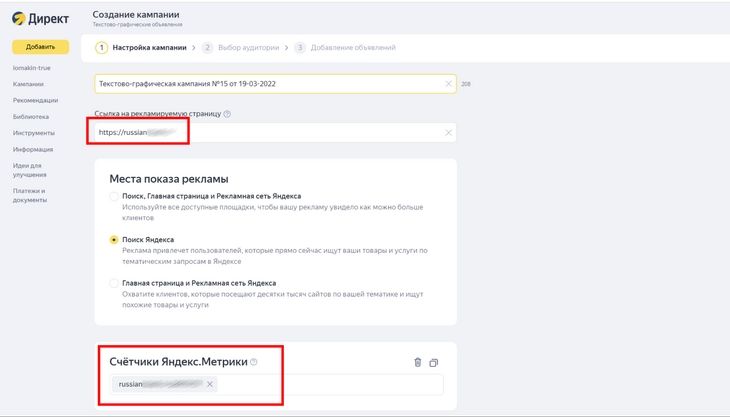Select Search, Main page and Ad network option
Image resolution: width=730 pixels, height=417 pixels.
tap(114, 196)
